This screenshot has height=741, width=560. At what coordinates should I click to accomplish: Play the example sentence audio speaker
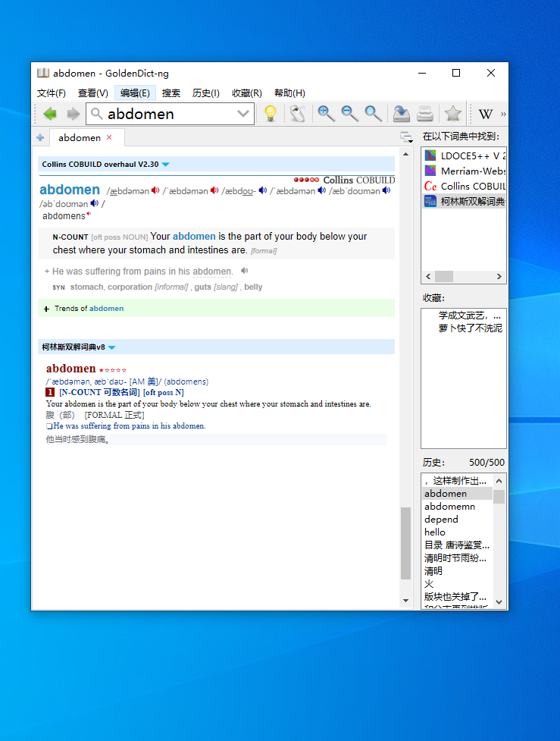pos(245,271)
